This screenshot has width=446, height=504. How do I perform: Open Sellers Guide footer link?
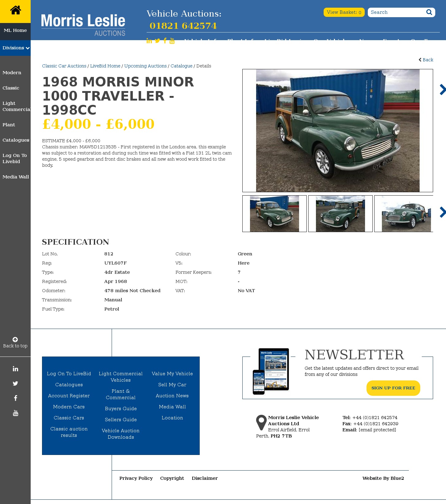(x=121, y=420)
